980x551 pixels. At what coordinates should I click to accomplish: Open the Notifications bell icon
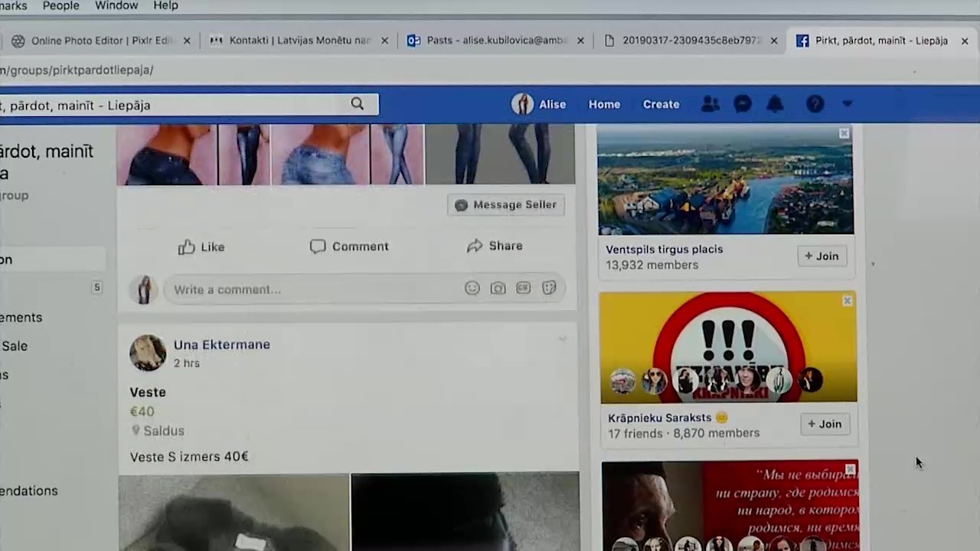(x=775, y=104)
